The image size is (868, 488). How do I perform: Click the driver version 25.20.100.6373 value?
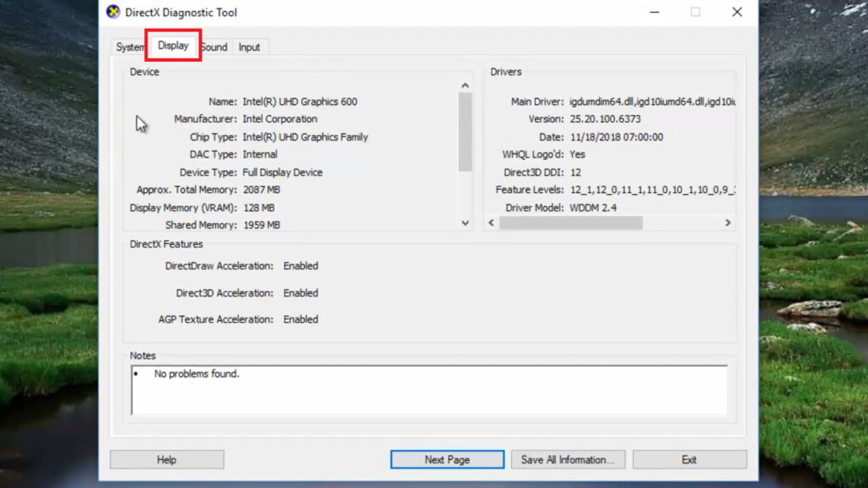pyautogui.click(x=605, y=119)
